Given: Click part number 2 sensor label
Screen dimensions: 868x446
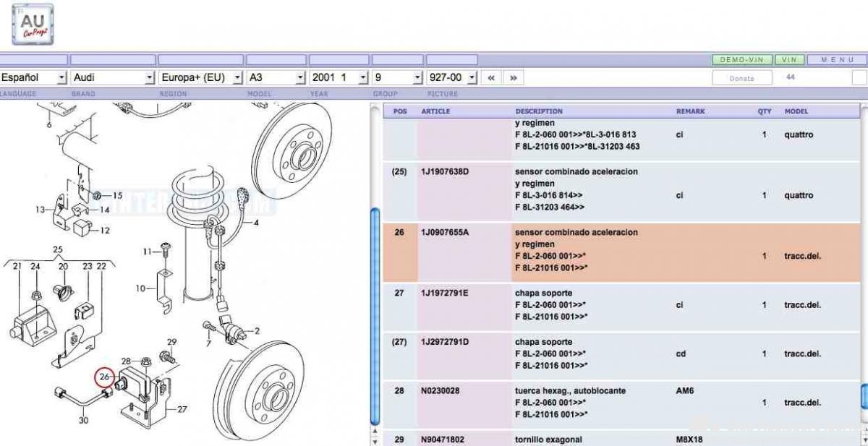Looking at the screenshot, I should 256,331.
